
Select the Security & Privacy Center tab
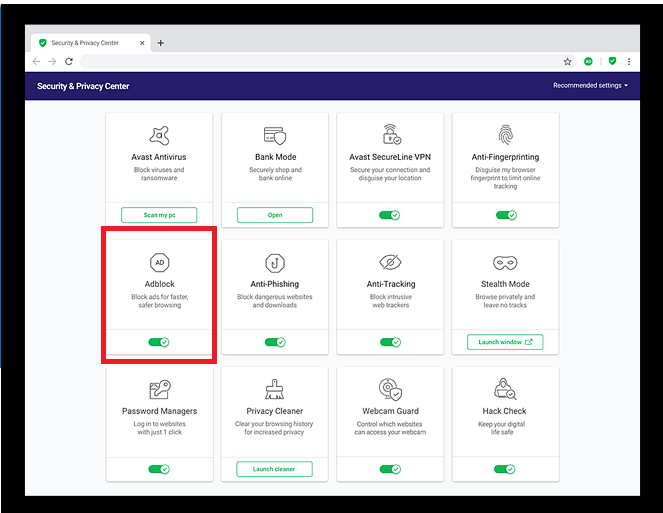click(x=91, y=43)
